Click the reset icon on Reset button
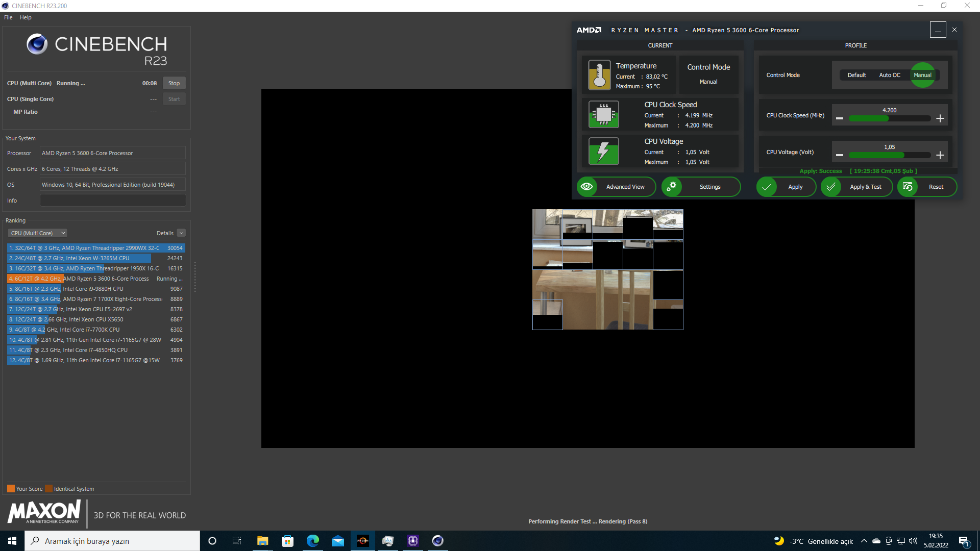This screenshot has width=980, height=551. coord(908,187)
